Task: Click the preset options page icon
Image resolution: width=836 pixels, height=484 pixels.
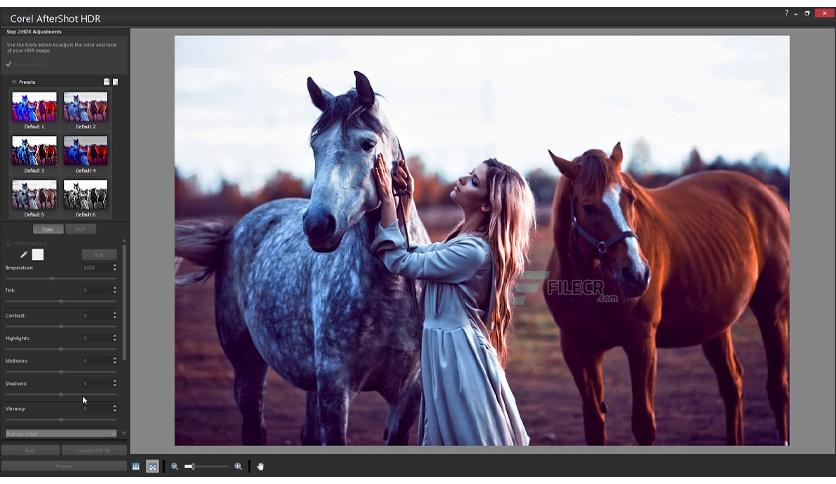Action: [115, 82]
